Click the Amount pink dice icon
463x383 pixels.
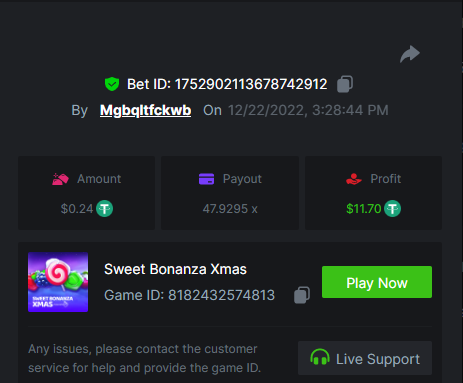[60, 179]
